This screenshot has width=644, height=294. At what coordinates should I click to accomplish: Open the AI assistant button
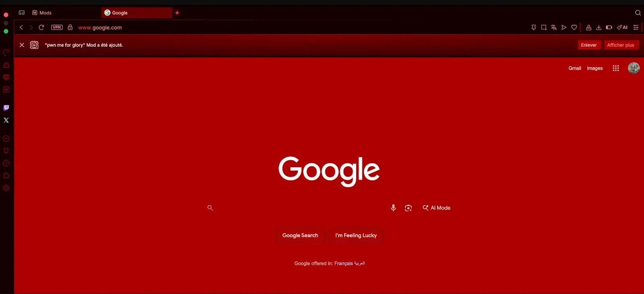(622, 27)
